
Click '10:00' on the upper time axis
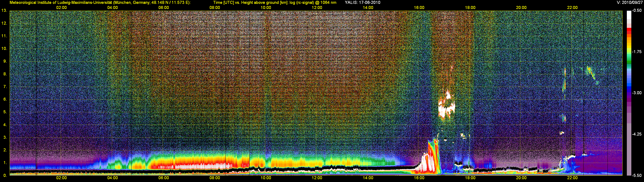(x=266, y=7)
